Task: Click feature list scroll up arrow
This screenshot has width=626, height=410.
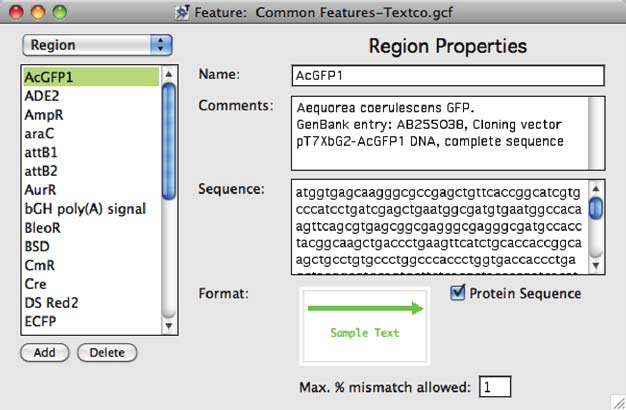Action: click(x=169, y=74)
